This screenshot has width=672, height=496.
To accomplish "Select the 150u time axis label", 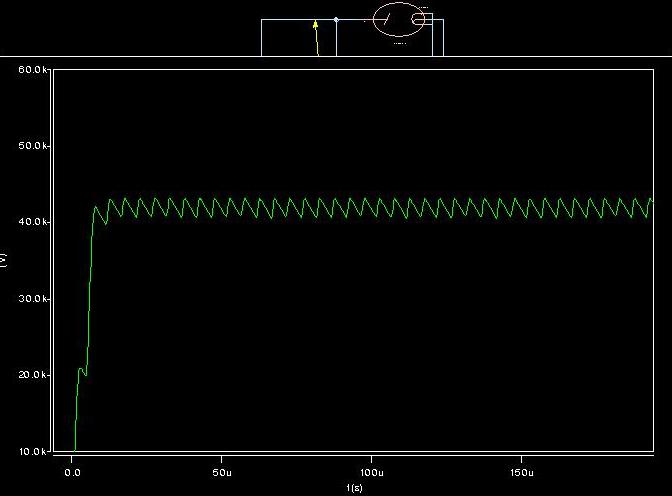I will coord(521,470).
